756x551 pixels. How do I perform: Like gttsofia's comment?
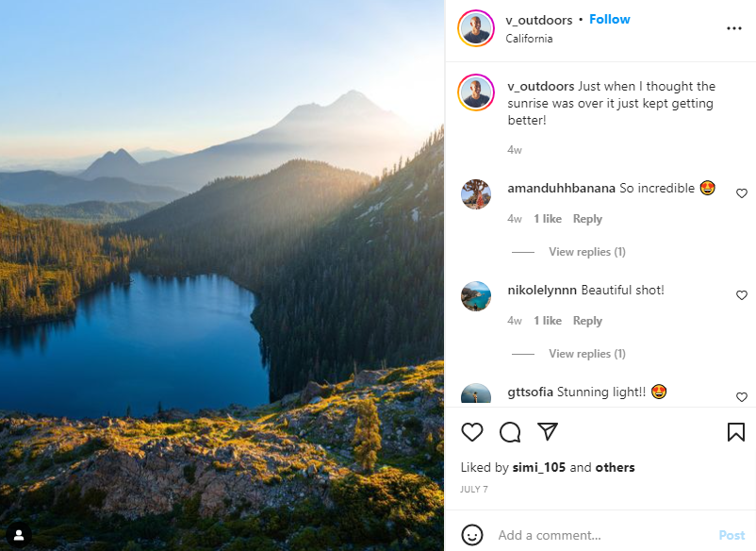(x=741, y=397)
